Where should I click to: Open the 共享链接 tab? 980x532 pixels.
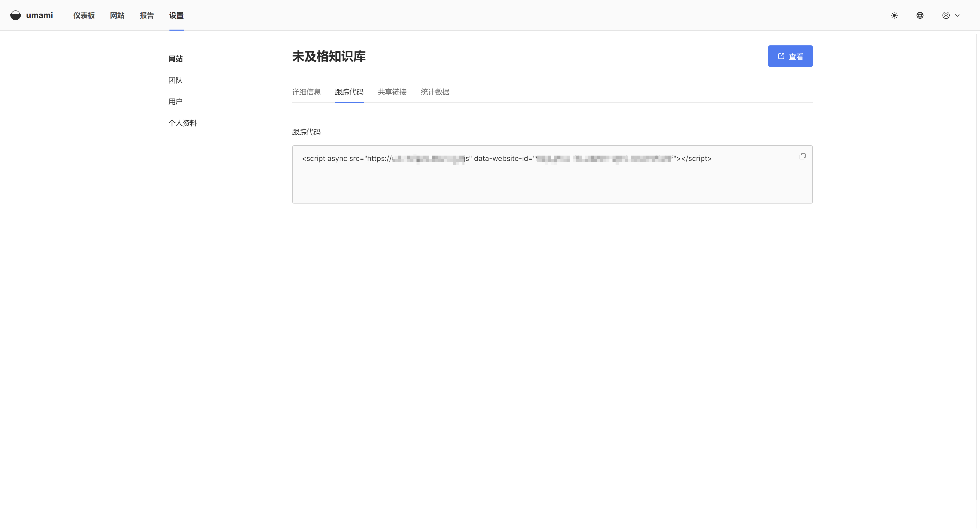[x=392, y=92]
